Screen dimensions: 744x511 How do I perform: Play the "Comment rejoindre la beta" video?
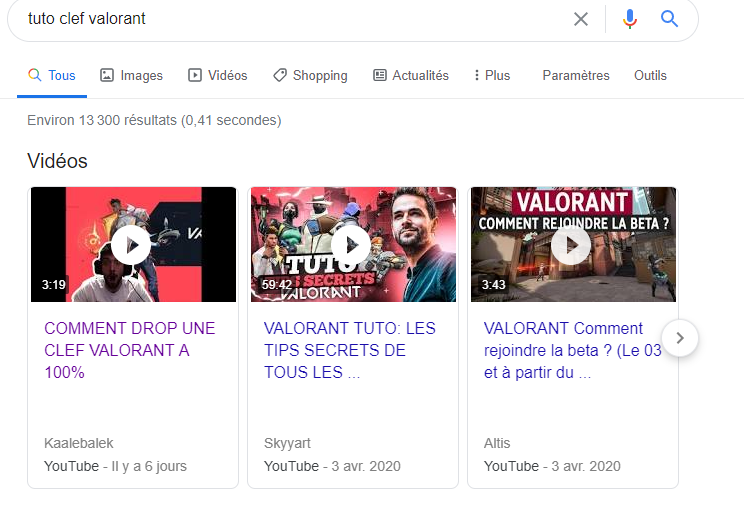pos(573,244)
